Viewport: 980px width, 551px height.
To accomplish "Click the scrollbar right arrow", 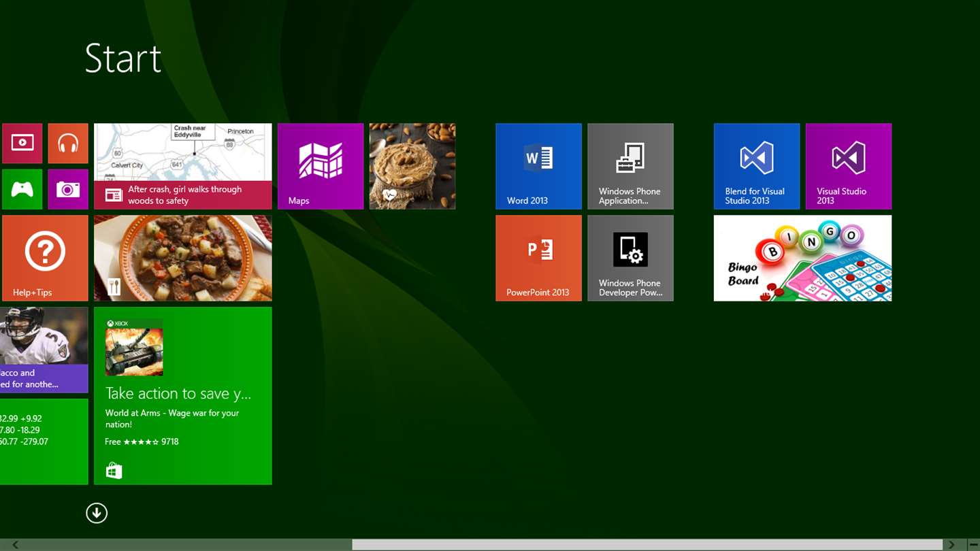I will click(951, 545).
